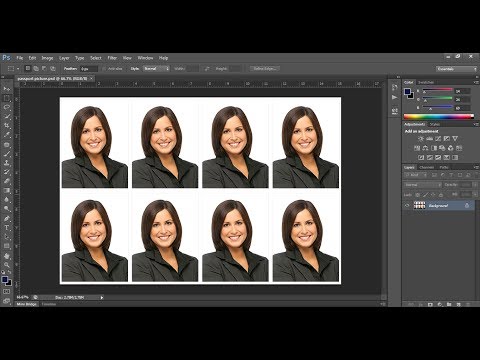Enable Intersect with selection mode
Screen dimensions: 480x360
tap(53, 69)
